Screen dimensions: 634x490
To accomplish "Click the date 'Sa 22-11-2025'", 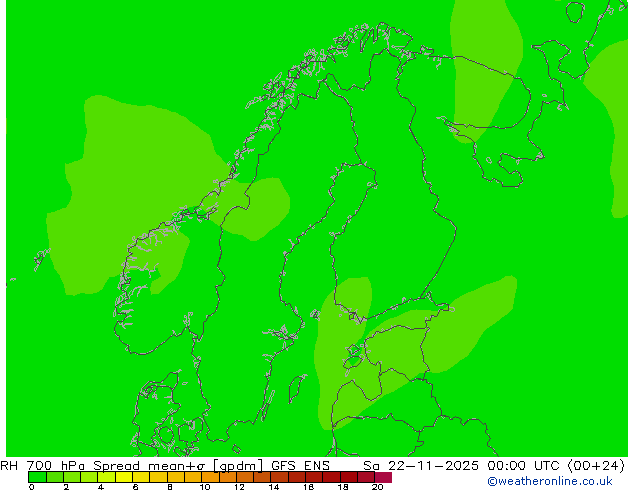I will click(x=421, y=466).
